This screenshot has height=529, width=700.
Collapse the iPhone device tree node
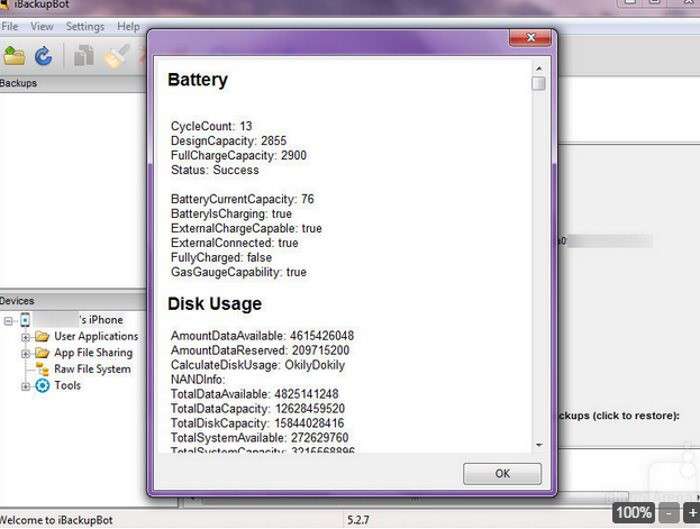(9, 321)
